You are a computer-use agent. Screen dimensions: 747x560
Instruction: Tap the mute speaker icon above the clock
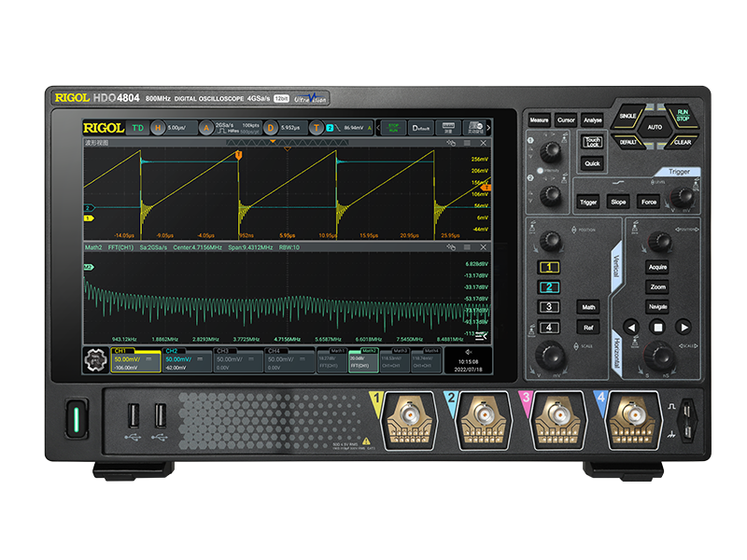[469, 353]
